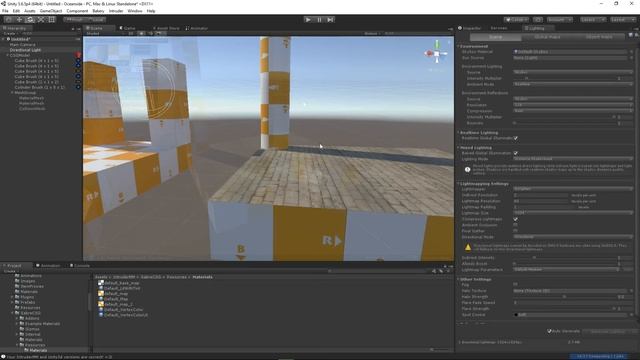This screenshot has width=640, height=360.
Task: Toggle 2D mode in Scene view
Action: 131,33
